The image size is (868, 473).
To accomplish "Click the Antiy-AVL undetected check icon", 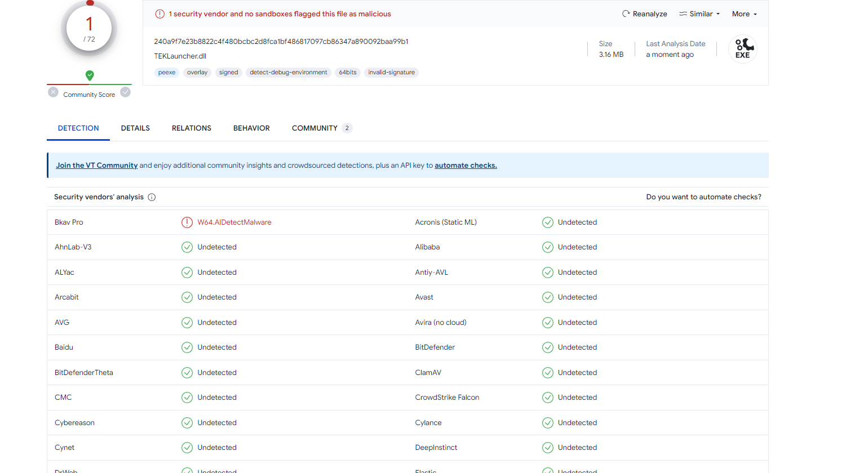I will 548,273.
